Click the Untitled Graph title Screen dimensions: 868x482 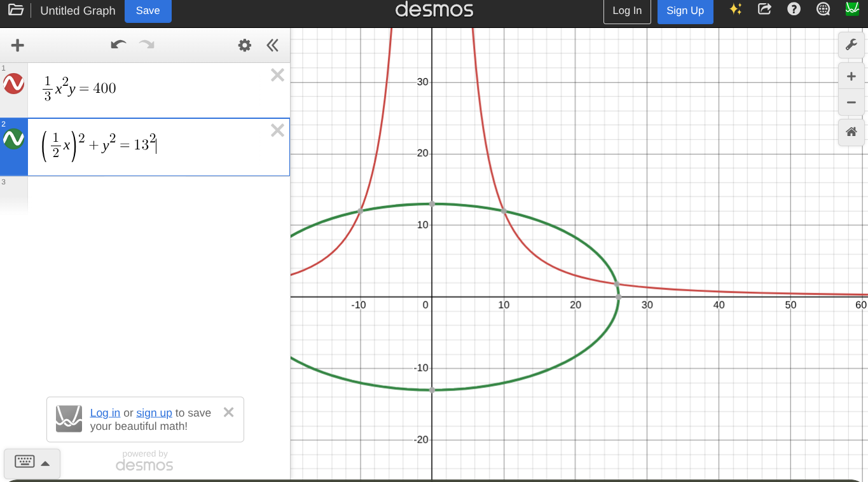coord(78,11)
